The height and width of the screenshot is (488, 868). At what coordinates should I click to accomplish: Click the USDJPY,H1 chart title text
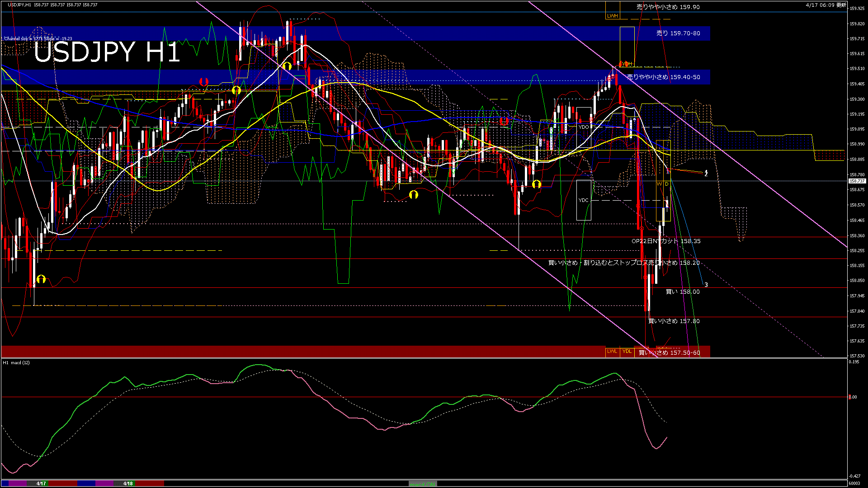[19, 5]
